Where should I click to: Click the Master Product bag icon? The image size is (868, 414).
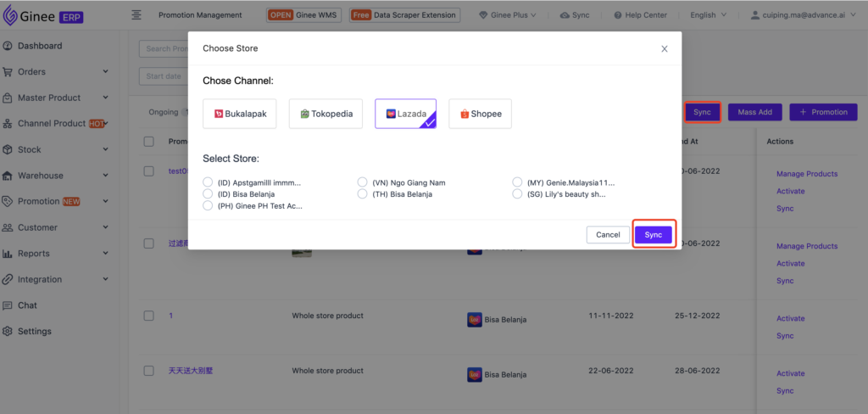[8, 98]
